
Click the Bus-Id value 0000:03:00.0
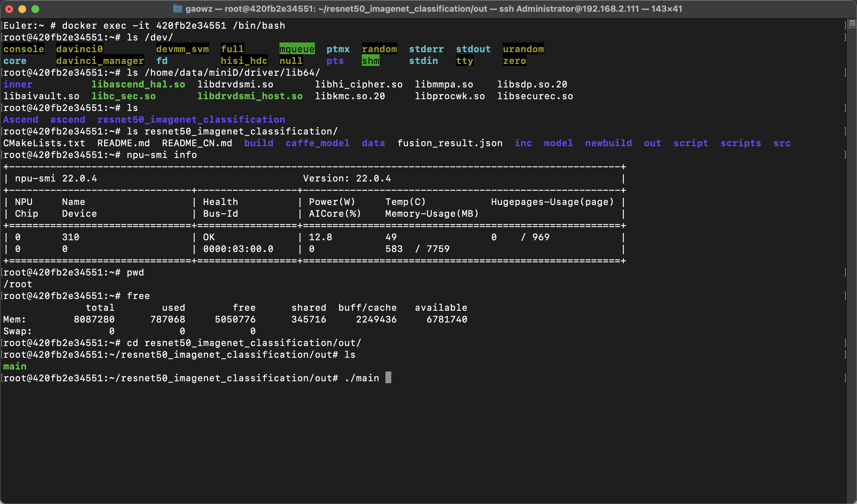point(238,249)
